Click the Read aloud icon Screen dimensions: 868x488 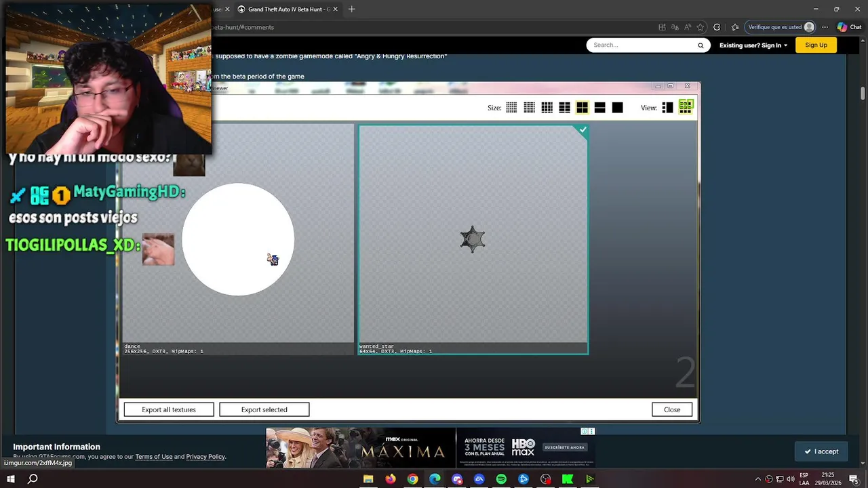click(688, 27)
